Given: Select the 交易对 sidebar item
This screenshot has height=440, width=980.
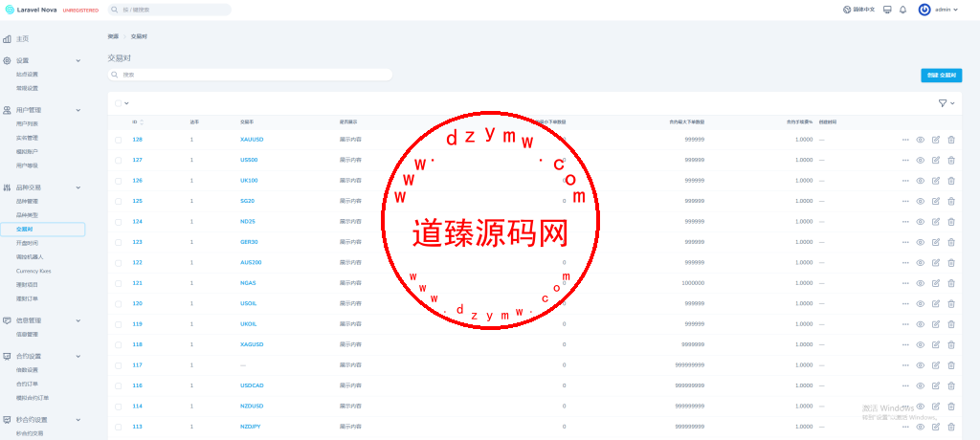Looking at the screenshot, I should pyautogui.click(x=42, y=230).
